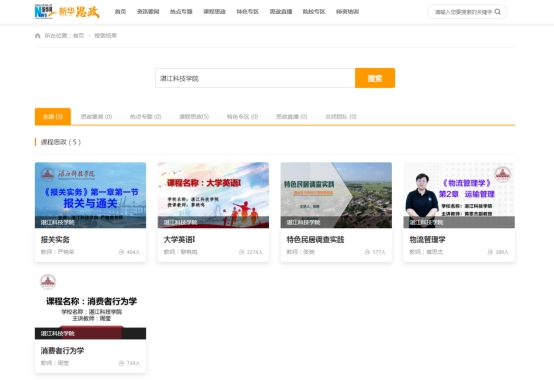
Task: Click the 湛江科技学院 label on 特色民居调查实践 thumbnail
Action: (x=303, y=222)
